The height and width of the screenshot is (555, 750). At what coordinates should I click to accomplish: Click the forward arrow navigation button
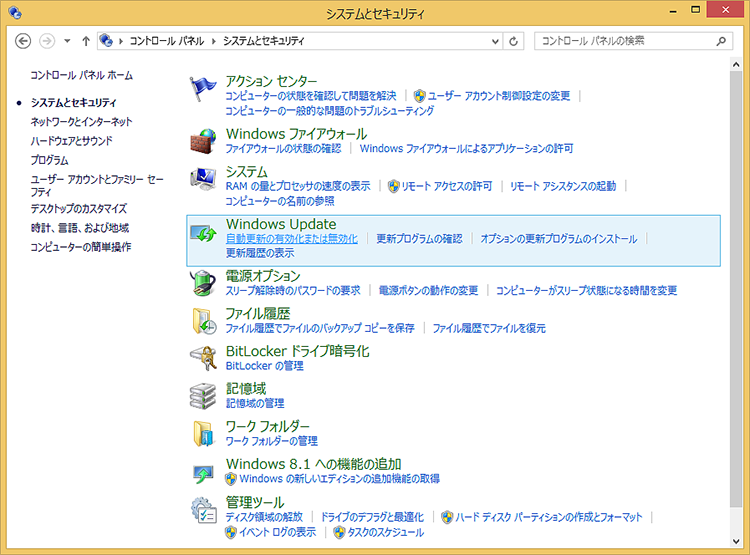47,41
